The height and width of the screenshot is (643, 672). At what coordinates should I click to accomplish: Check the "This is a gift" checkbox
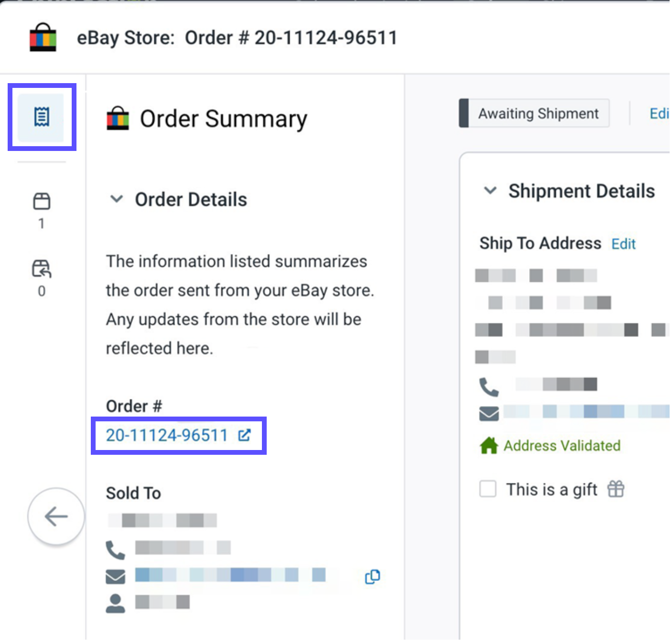[488, 489]
